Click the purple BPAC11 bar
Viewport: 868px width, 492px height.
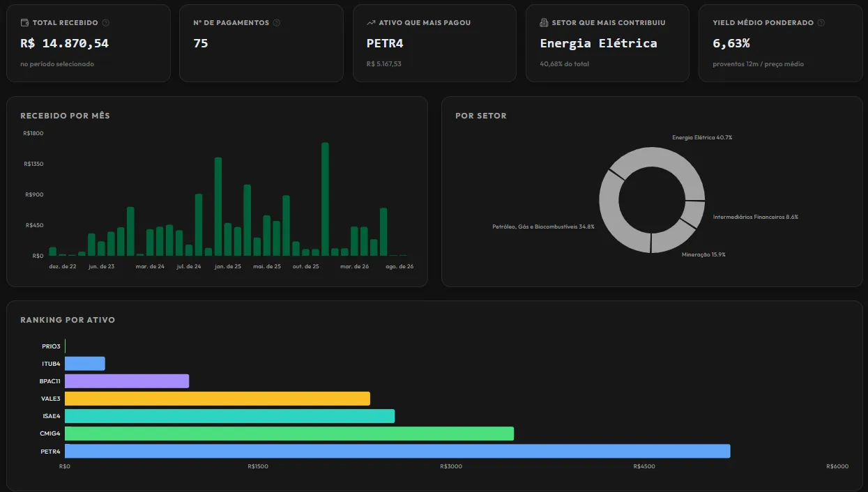click(x=127, y=381)
